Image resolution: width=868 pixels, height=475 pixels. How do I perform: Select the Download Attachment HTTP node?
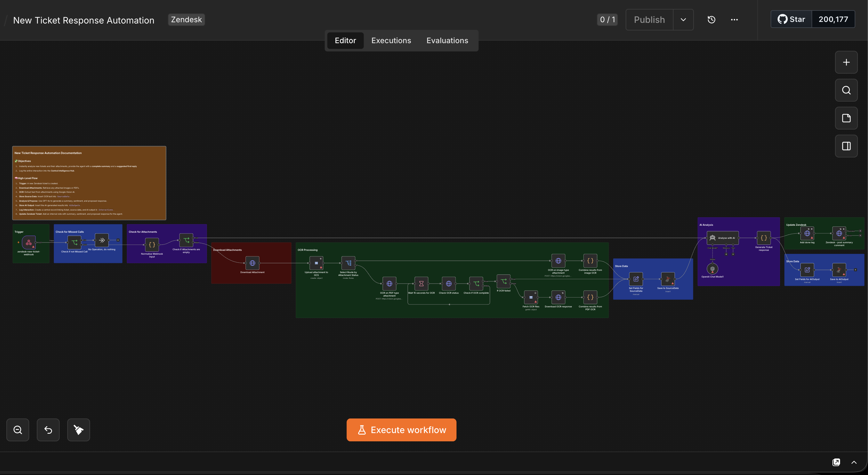point(253,263)
